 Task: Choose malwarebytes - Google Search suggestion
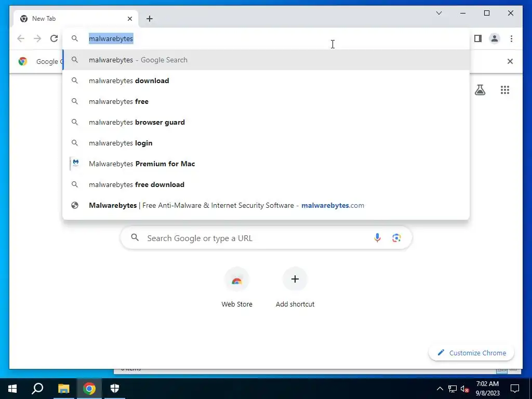(266, 60)
